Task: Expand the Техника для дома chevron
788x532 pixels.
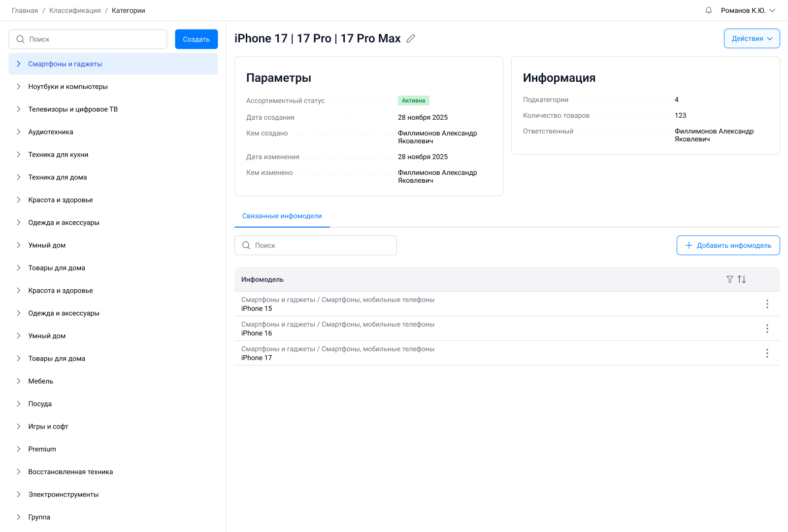Action: click(19, 177)
